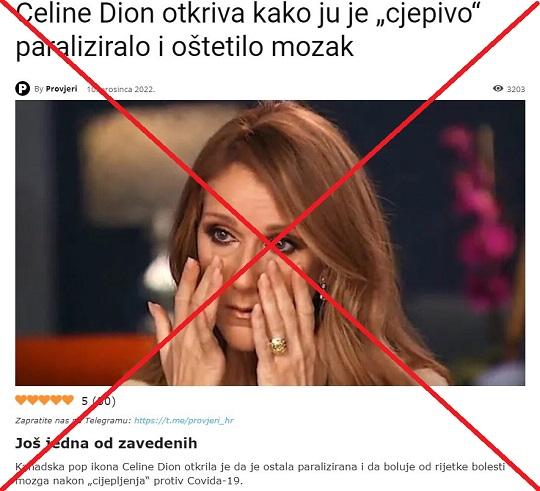Viewport: 540px width, 491px height.
Task: Click the prosinca 2022 publication date
Action: click(121, 89)
